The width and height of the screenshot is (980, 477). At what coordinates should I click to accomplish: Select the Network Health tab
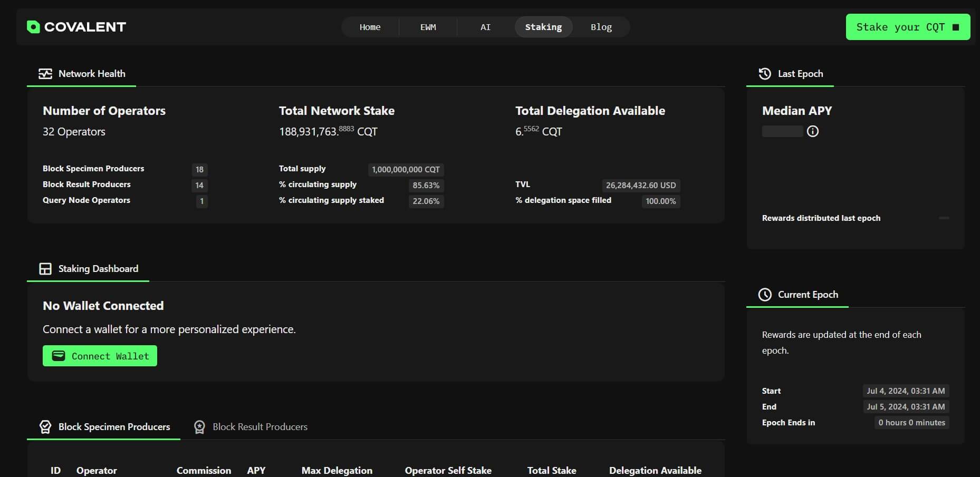click(x=82, y=74)
